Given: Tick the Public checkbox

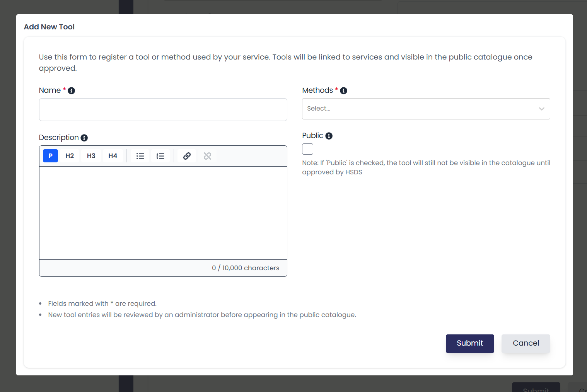Looking at the screenshot, I should [308, 149].
